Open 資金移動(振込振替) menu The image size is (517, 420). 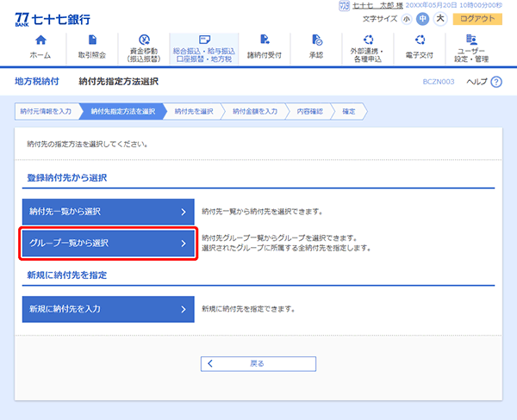coord(144,48)
